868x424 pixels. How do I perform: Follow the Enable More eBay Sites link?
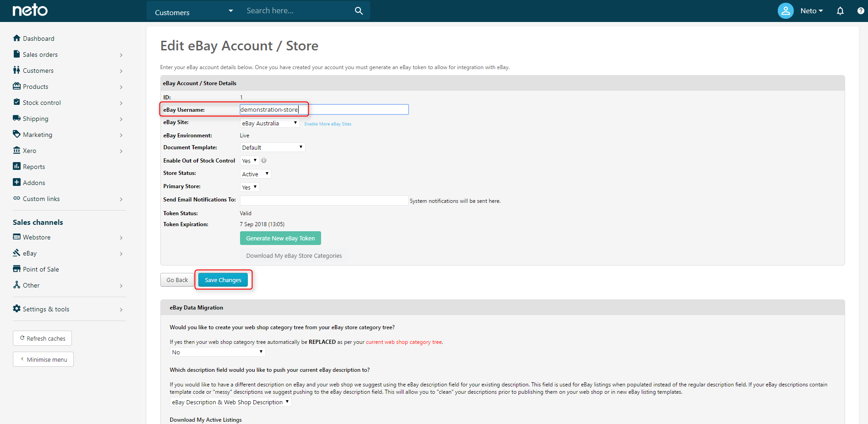click(x=328, y=124)
